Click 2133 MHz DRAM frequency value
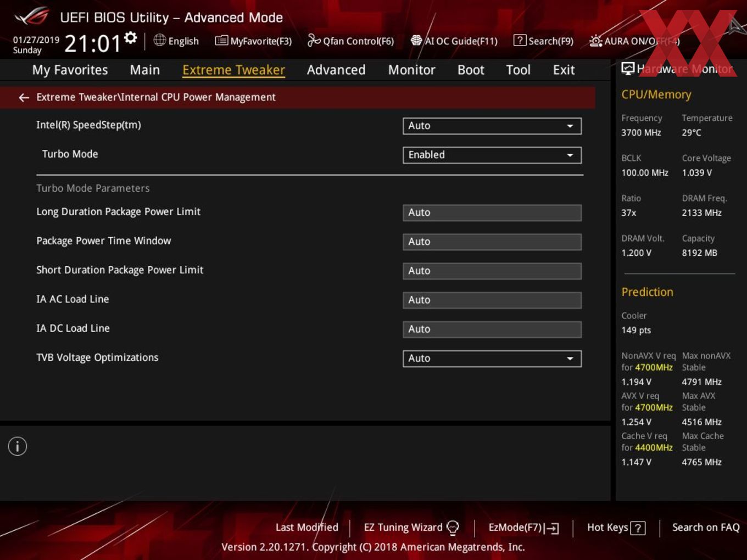This screenshot has height=560, width=747. [701, 212]
